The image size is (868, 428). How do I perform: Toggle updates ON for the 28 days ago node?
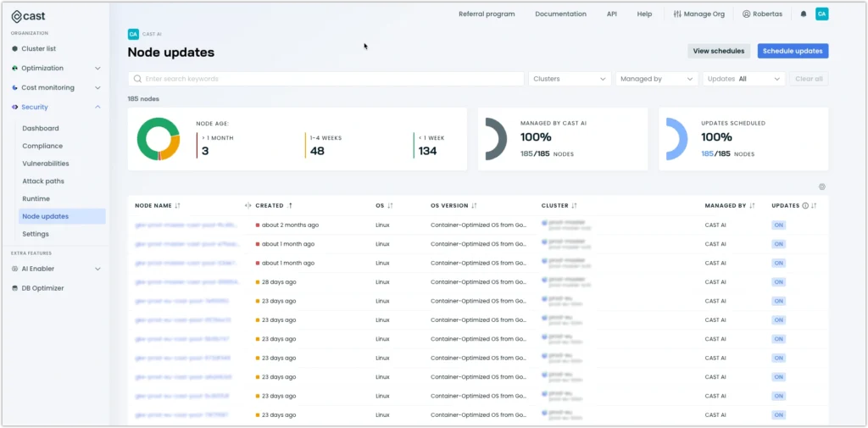[779, 282]
